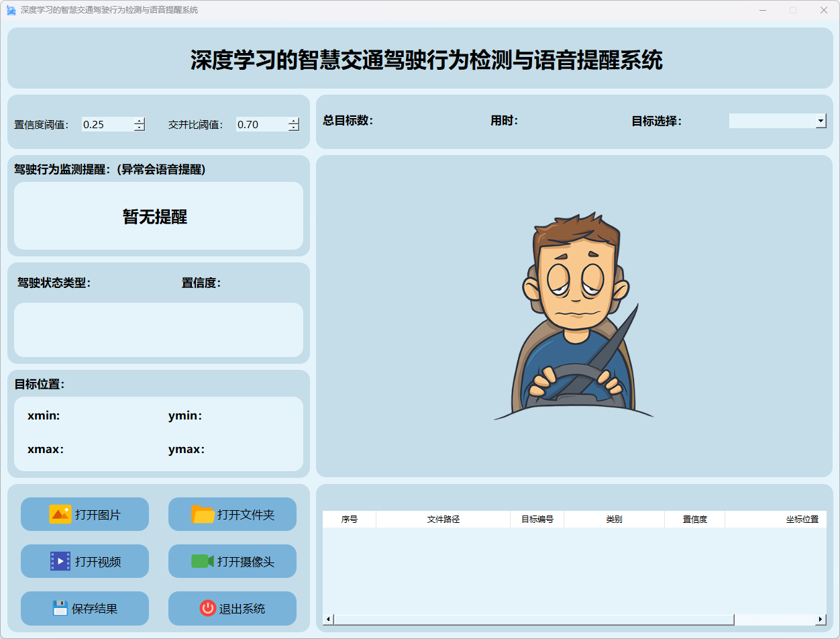Screen dimensions: 840x639
Task: Click the 文件路径 column header
Action: click(x=443, y=520)
